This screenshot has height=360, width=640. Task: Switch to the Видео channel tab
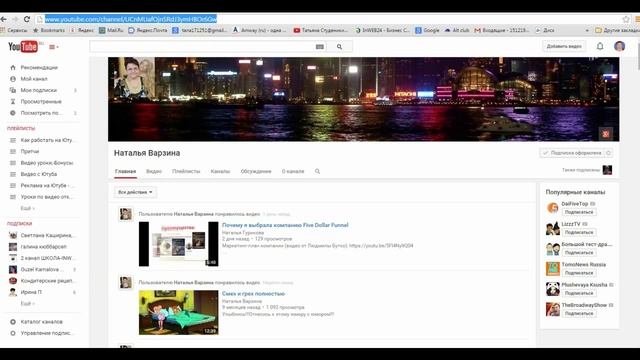[x=154, y=171]
